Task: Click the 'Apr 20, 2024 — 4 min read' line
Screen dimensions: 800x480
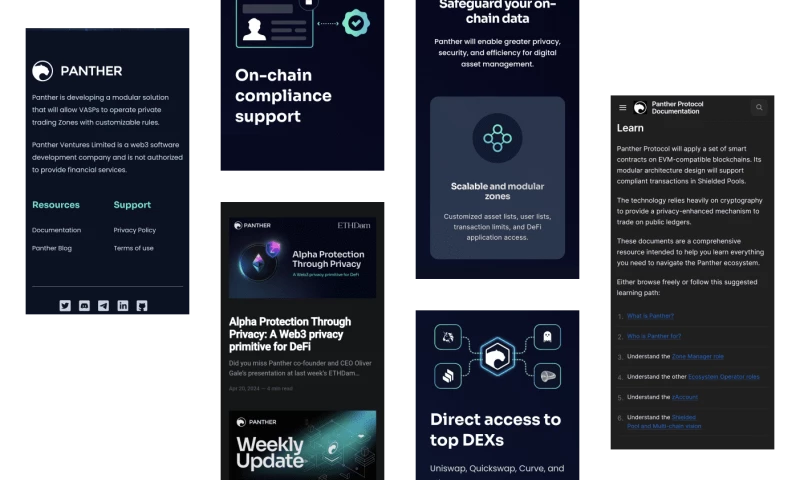Action: point(261,389)
